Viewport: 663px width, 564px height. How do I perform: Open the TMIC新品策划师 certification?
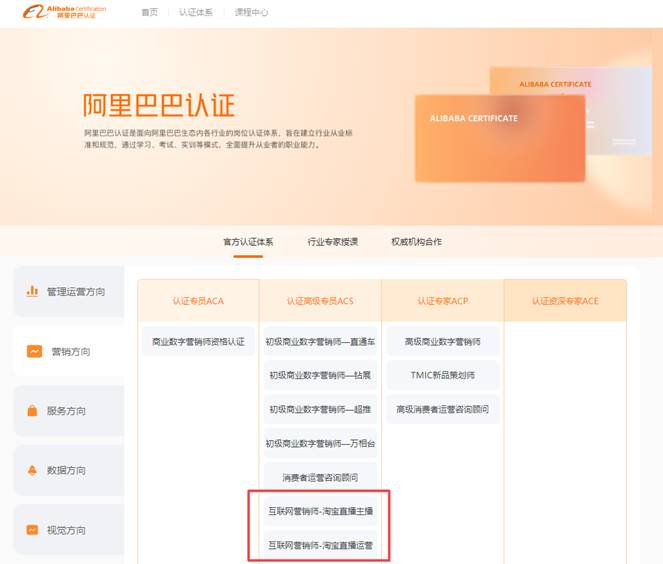pyautogui.click(x=443, y=375)
